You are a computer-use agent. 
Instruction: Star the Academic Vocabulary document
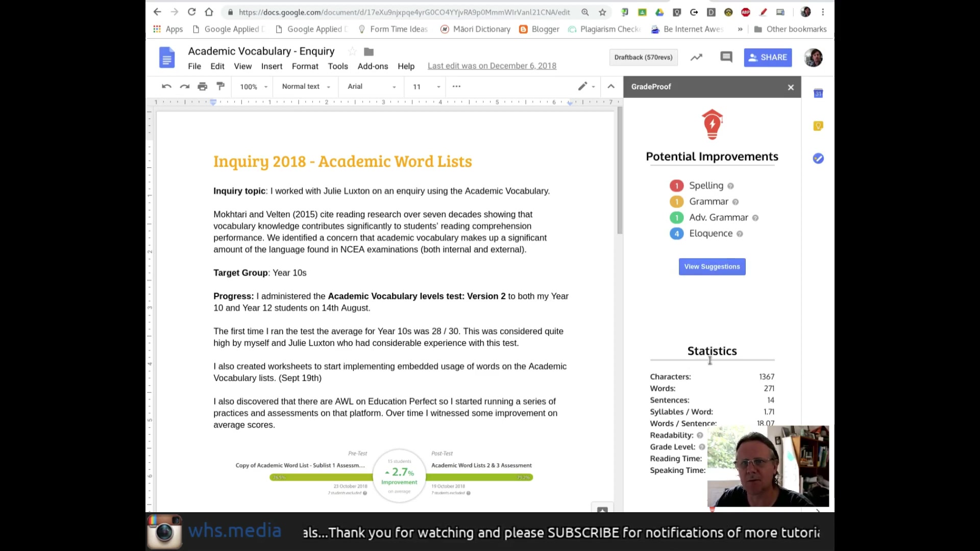(x=352, y=52)
